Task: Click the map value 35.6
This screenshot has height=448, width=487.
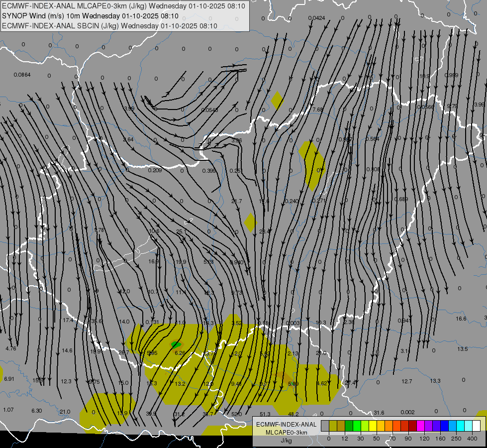Action: click(97, 321)
